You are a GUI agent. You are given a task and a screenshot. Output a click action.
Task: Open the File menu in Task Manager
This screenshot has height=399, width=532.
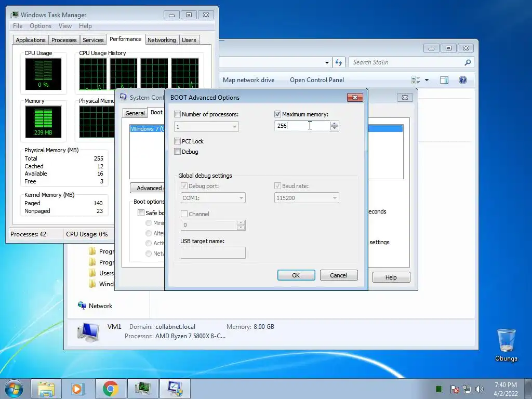pos(18,26)
